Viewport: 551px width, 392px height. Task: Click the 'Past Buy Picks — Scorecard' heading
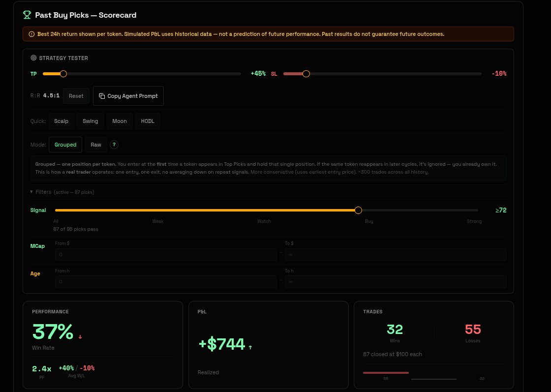pos(86,15)
